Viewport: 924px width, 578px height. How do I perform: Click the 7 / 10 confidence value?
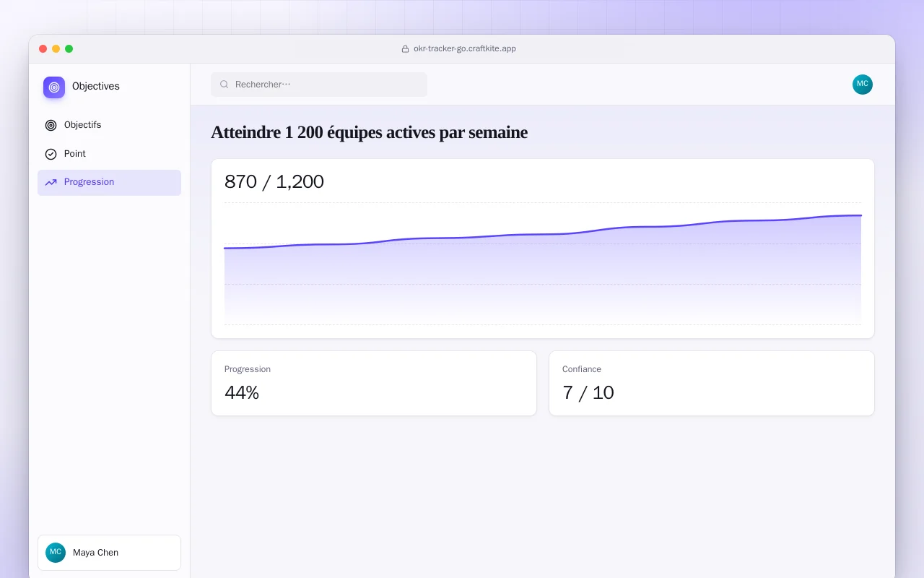coord(588,393)
